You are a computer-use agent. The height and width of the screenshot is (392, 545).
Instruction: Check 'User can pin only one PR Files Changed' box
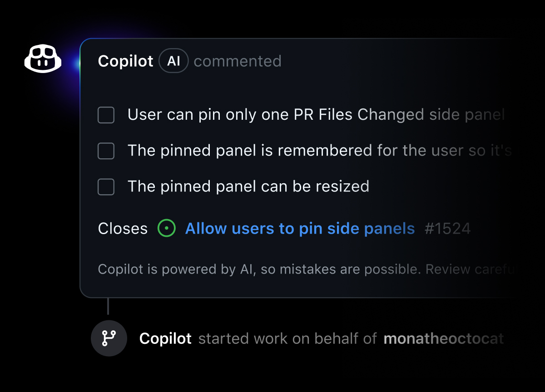pos(105,115)
